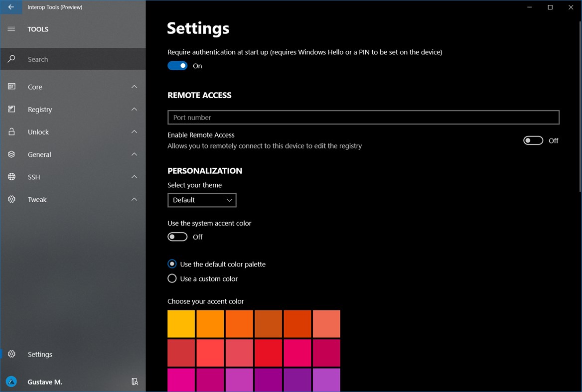Open Settings in the sidebar
582x392 pixels.
40,354
